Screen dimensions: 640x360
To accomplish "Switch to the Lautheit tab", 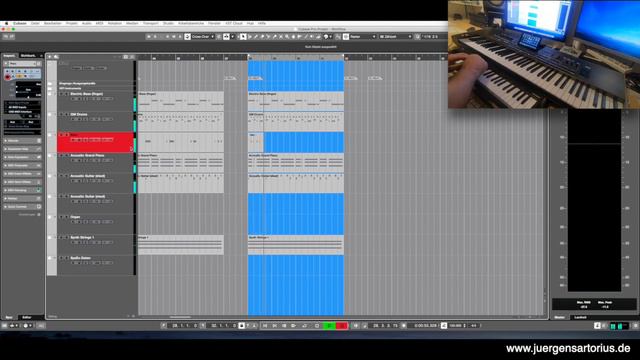I will tap(580, 317).
